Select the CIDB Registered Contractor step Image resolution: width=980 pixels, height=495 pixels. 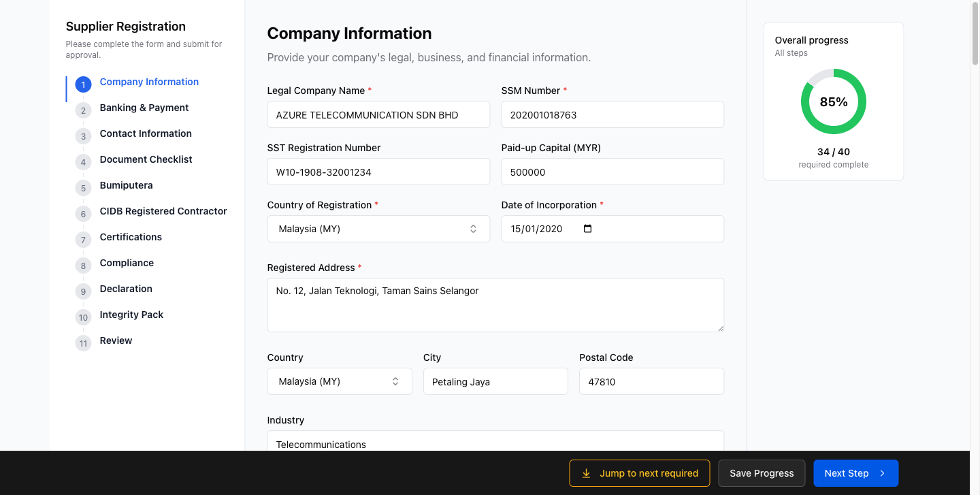tap(163, 211)
